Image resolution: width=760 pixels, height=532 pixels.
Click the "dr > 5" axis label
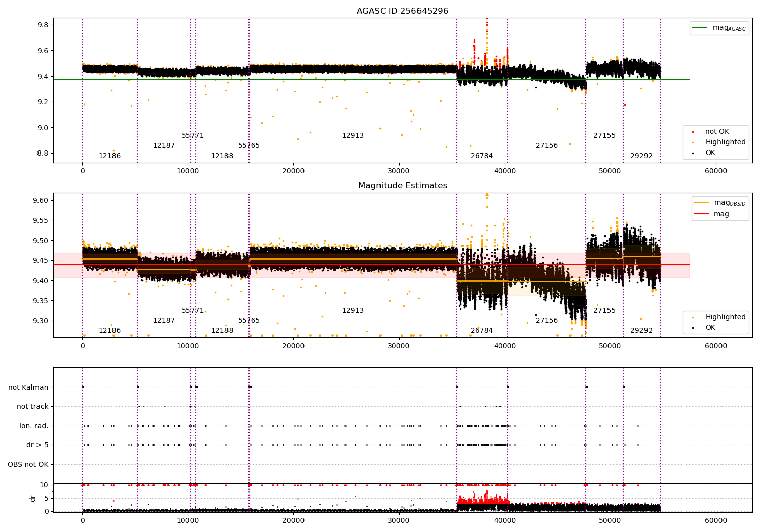tap(37, 445)
